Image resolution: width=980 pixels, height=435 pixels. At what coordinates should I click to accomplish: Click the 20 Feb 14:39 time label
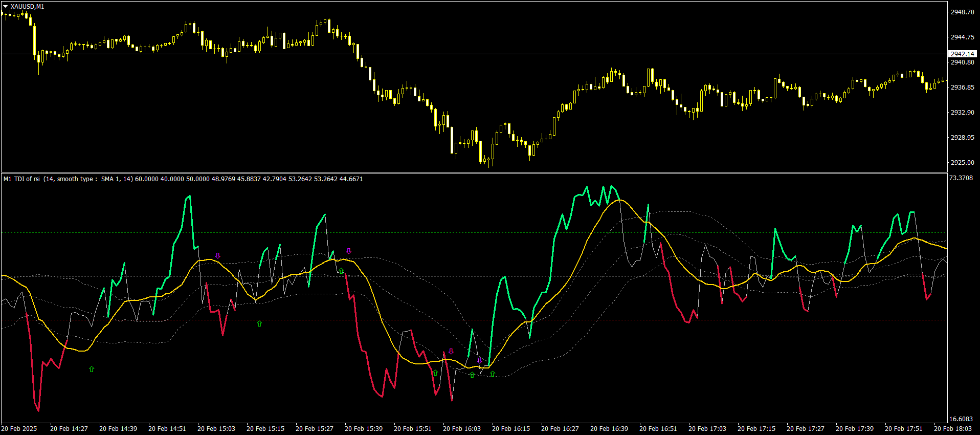pos(118,428)
